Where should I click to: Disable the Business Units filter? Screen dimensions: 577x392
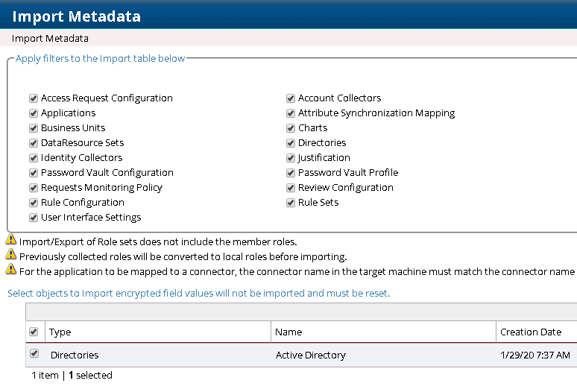click(x=34, y=128)
